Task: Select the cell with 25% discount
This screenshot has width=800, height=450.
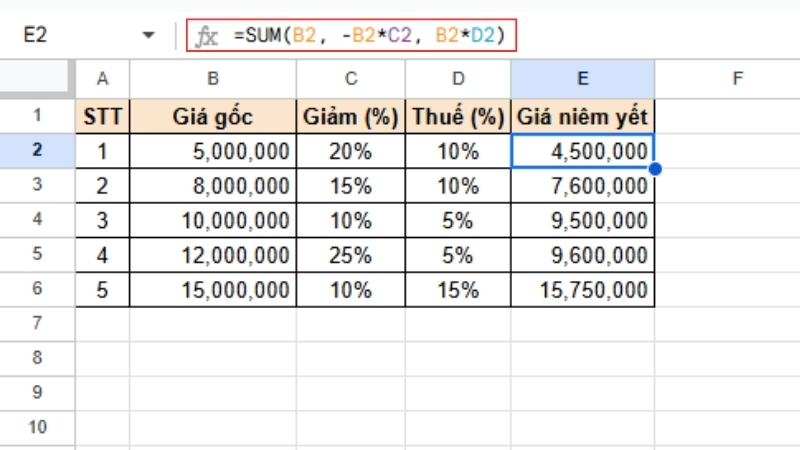Action: tap(350, 255)
